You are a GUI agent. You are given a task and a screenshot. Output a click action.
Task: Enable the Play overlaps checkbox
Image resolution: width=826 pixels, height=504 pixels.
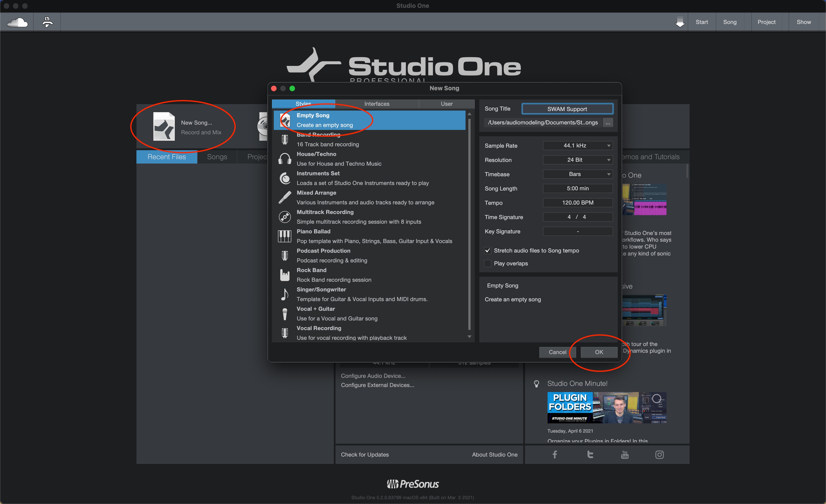click(488, 263)
